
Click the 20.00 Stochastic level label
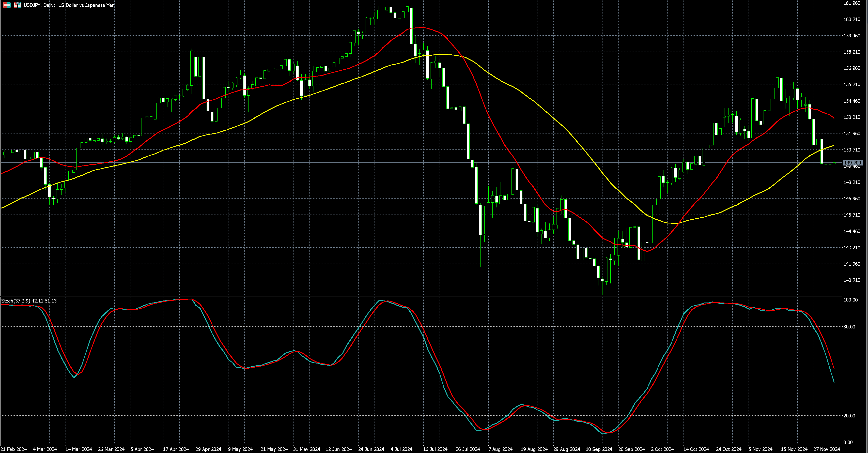pyautogui.click(x=849, y=416)
